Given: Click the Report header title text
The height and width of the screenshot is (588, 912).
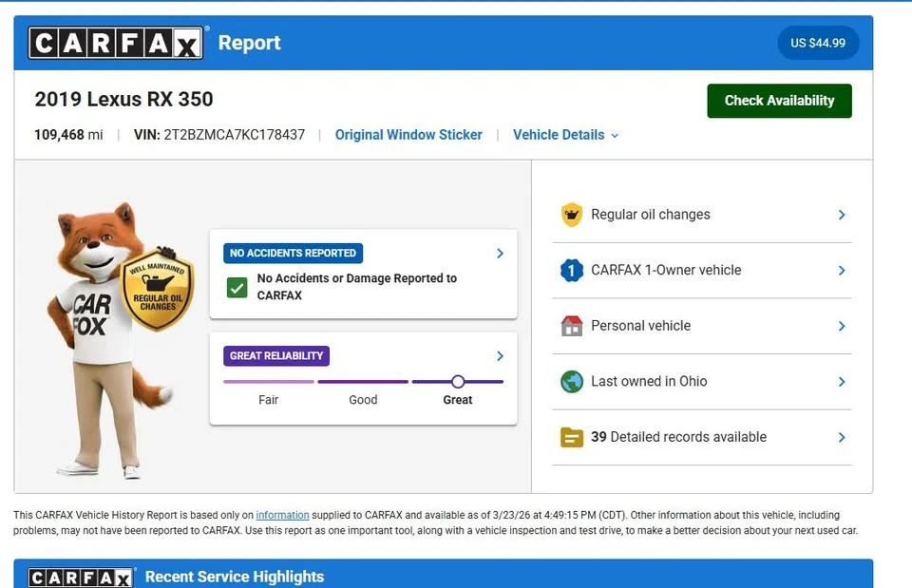Looking at the screenshot, I should click(x=250, y=43).
